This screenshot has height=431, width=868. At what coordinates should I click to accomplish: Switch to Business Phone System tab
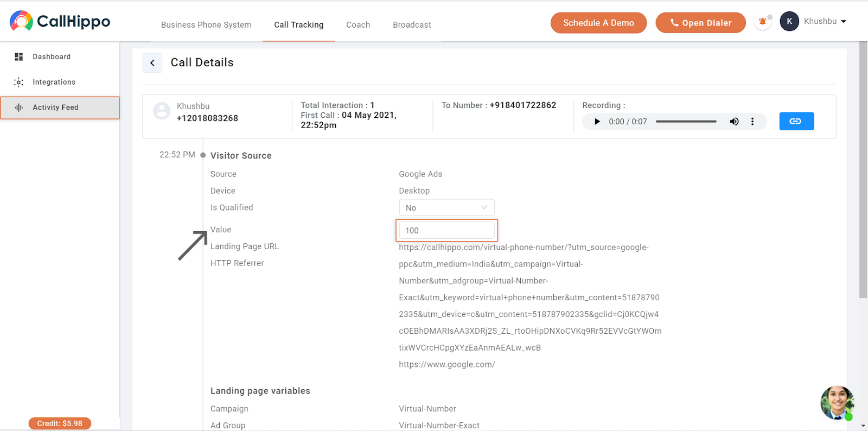206,25
